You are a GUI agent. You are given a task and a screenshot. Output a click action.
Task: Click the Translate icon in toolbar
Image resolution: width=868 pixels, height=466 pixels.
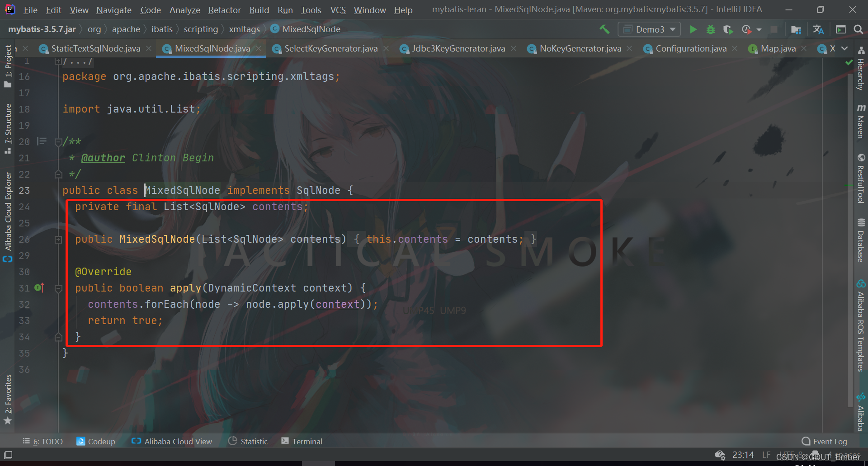point(818,29)
